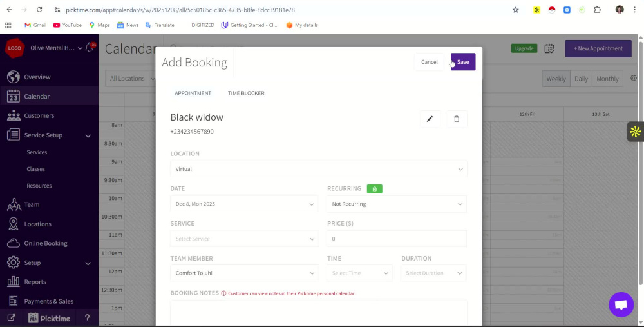Open Payments & Sales in the sidebar
This screenshot has width=644, height=327.
50,301
